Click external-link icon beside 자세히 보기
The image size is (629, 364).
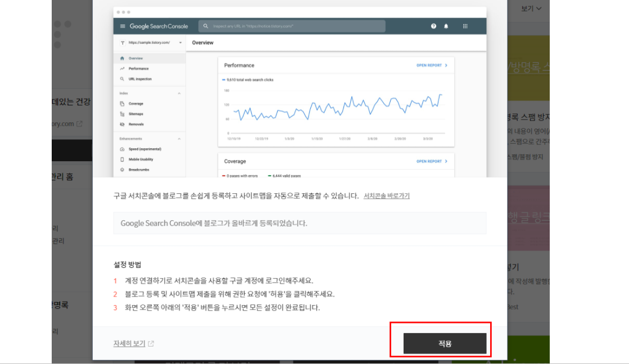click(151, 344)
